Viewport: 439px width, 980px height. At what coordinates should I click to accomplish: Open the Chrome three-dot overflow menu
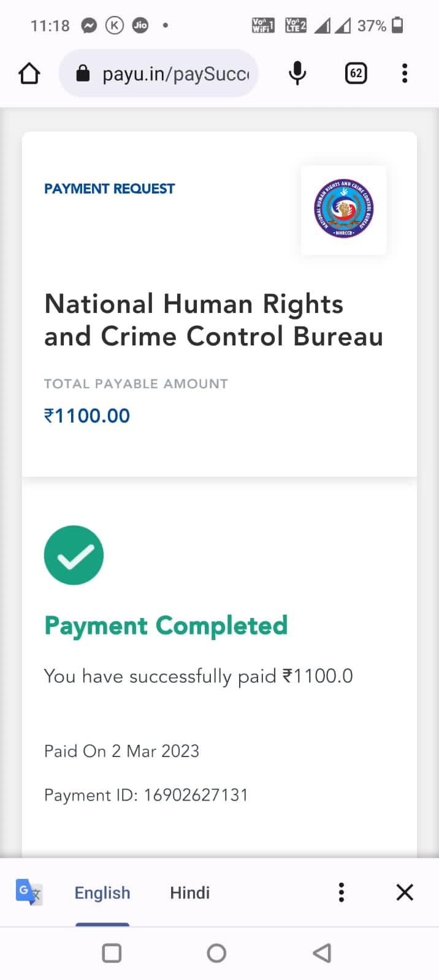[405, 73]
